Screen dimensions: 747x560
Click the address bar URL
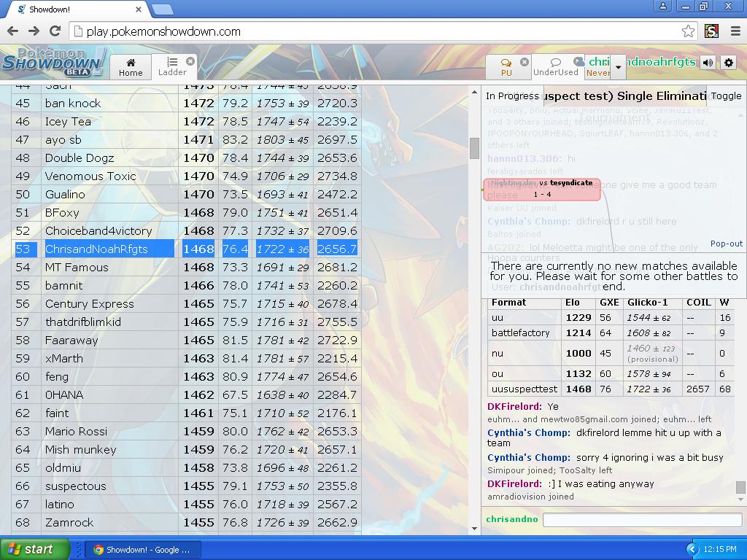[x=163, y=31]
